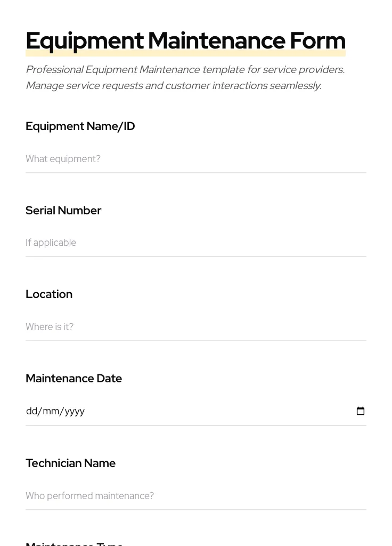Click the Serial Number label
Screen dimensions: 392x546
(x=63, y=211)
